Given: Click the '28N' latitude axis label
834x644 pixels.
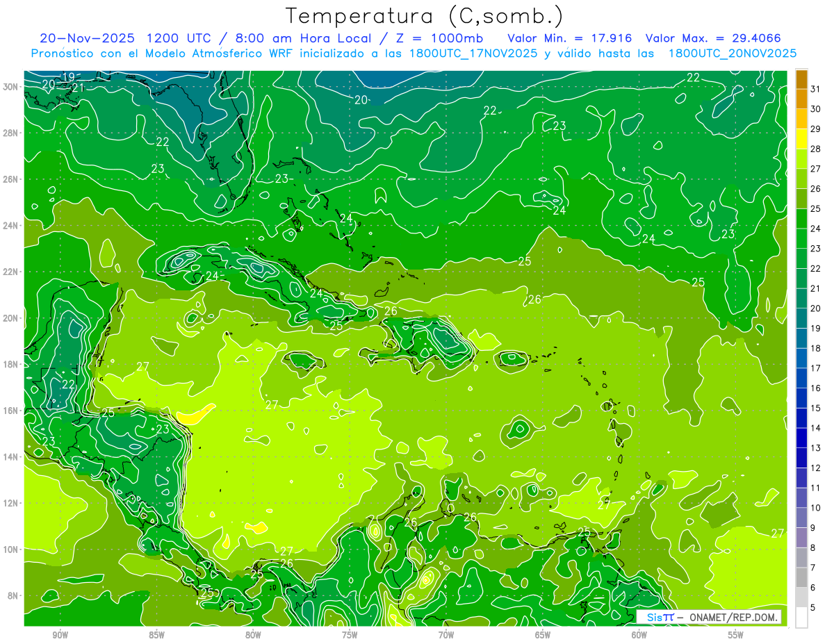Looking at the screenshot, I should [10, 133].
